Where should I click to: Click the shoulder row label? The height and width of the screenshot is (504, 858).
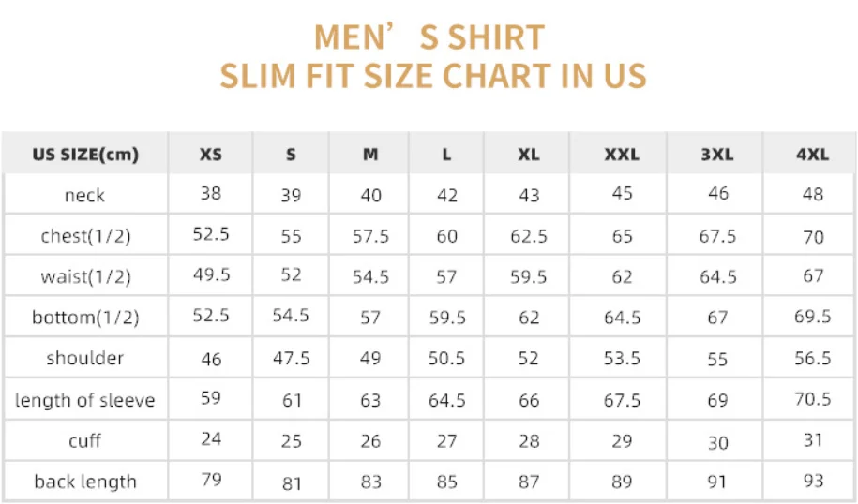(x=85, y=358)
